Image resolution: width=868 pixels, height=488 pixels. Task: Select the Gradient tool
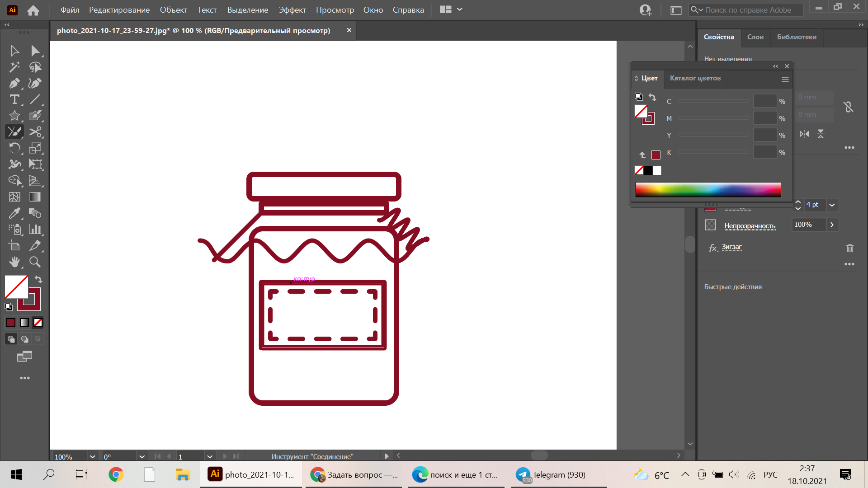pyautogui.click(x=35, y=197)
